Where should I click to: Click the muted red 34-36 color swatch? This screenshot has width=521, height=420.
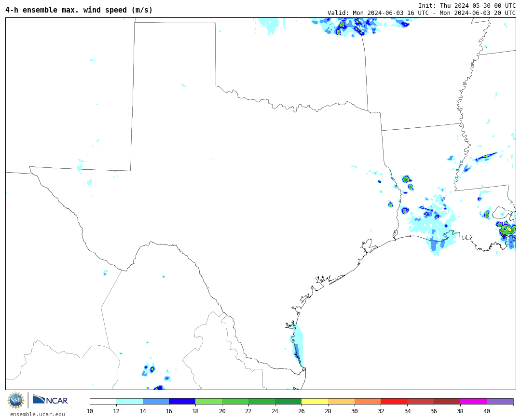click(x=421, y=401)
